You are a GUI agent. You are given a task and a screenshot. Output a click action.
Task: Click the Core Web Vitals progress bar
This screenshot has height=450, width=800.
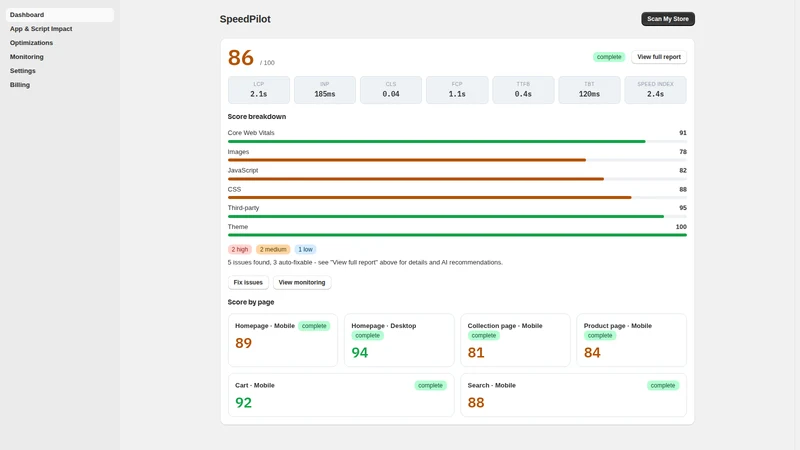[x=457, y=141]
